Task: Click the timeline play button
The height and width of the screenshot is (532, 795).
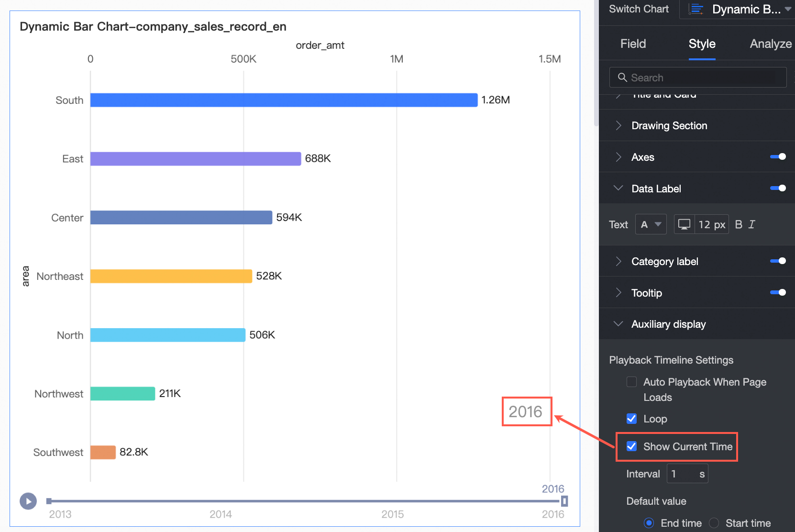Action: click(28, 501)
